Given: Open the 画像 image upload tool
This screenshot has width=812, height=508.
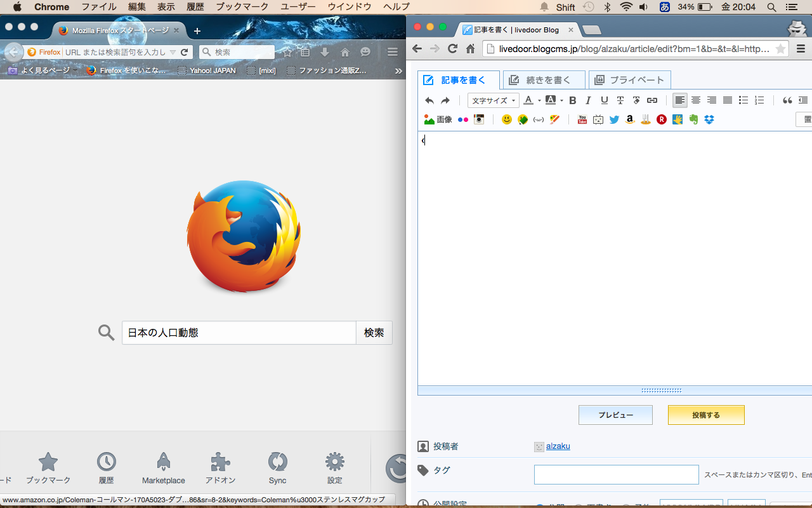Looking at the screenshot, I should [438, 119].
